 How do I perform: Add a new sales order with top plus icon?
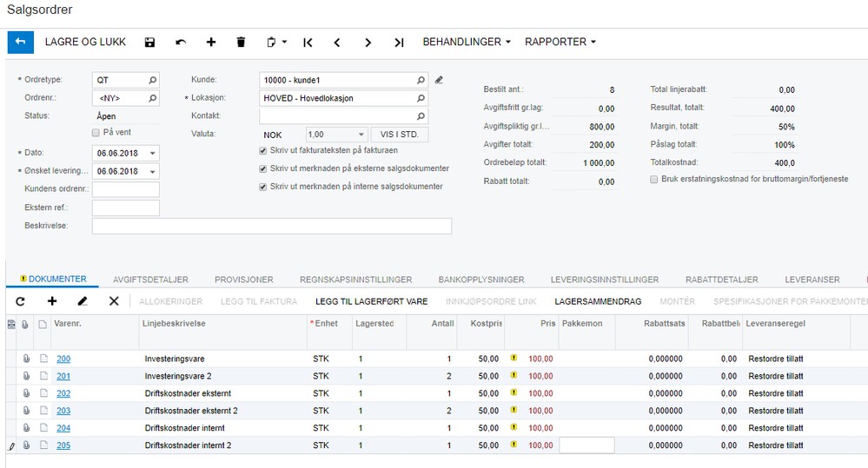tap(211, 42)
